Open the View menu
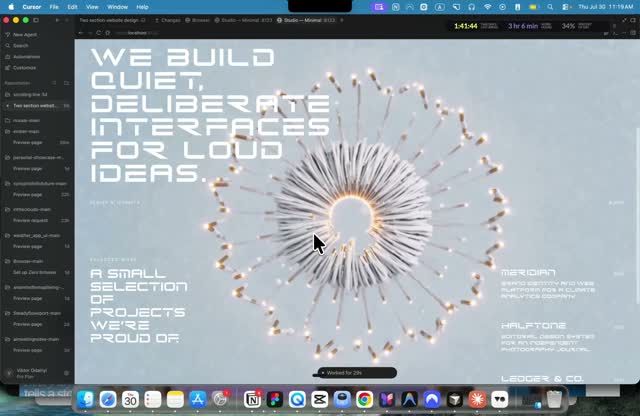The height and width of the screenshot is (416, 640). (92, 7)
